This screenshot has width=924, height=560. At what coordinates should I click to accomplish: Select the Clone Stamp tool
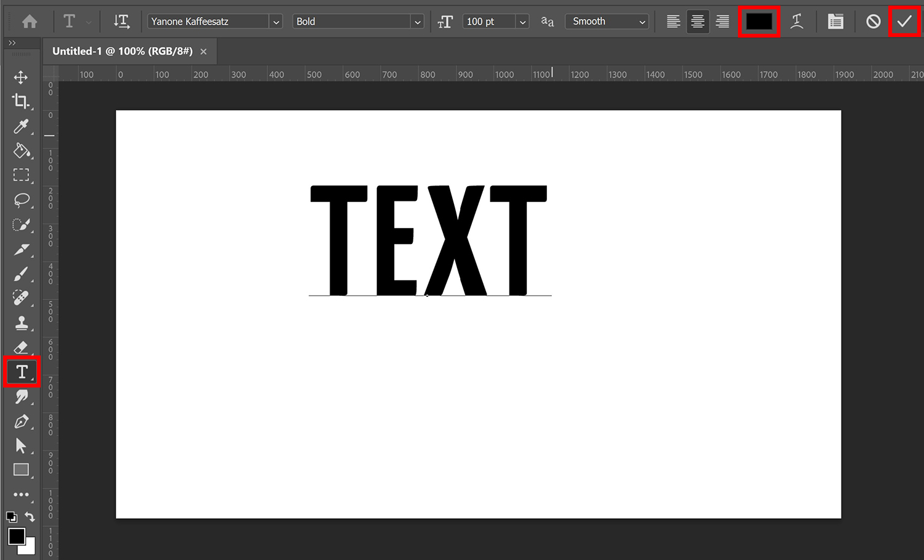21,323
